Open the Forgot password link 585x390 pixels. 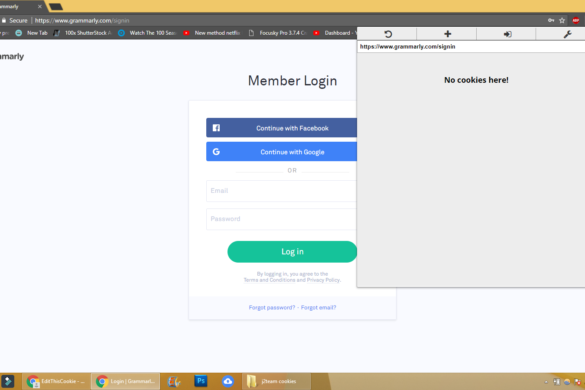[x=272, y=308]
